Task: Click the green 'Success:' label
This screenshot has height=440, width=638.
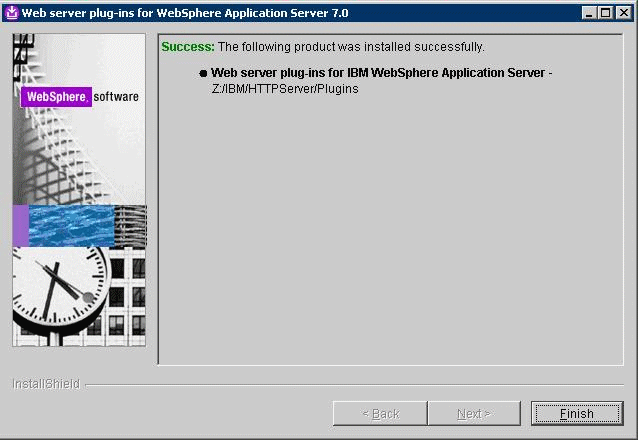Action: click(188, 47)
